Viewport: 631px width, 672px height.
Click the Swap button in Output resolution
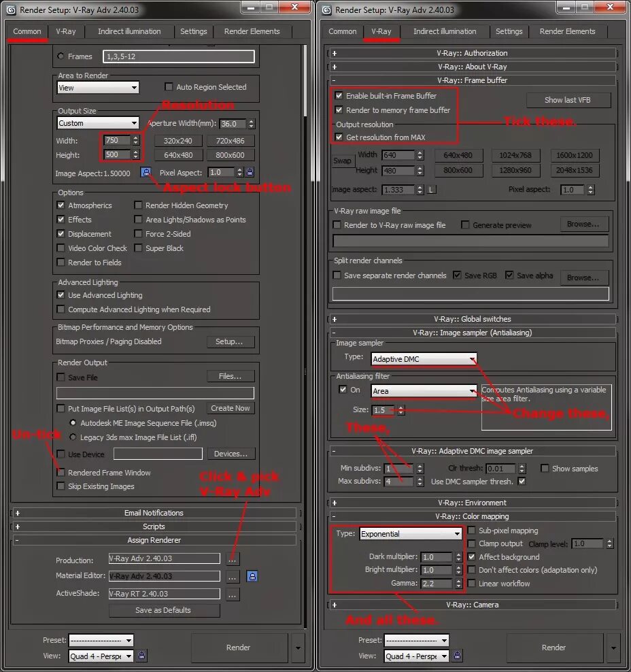(x=342, y=161)
